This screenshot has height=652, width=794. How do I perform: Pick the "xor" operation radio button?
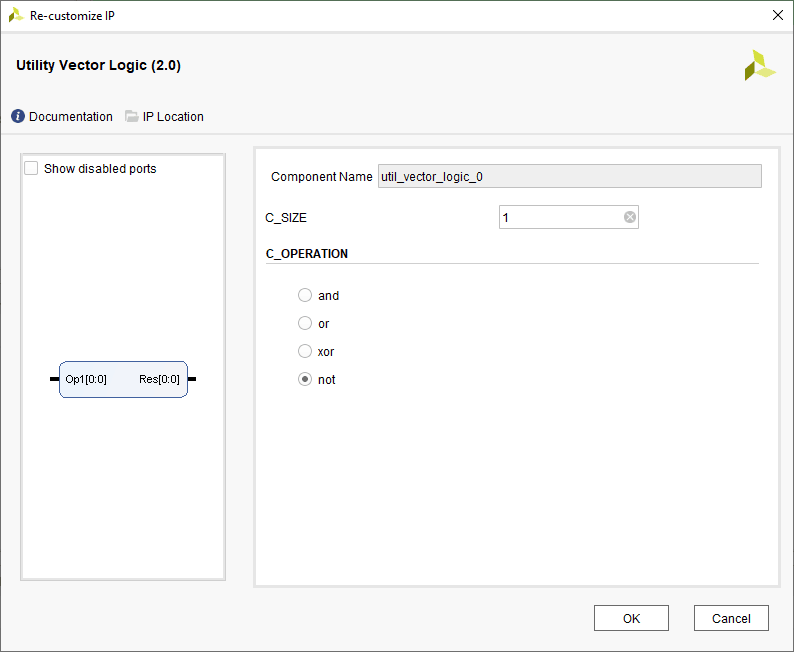point(305,351)
